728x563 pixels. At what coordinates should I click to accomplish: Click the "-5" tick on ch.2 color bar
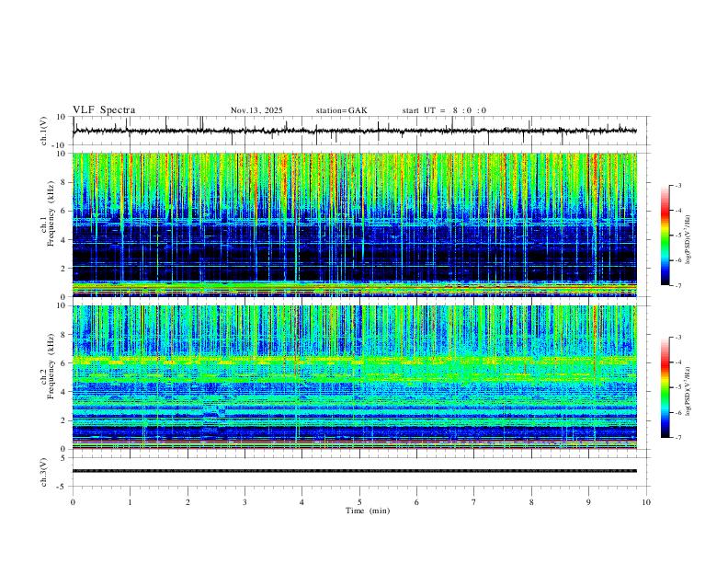(x=677, y=387)
